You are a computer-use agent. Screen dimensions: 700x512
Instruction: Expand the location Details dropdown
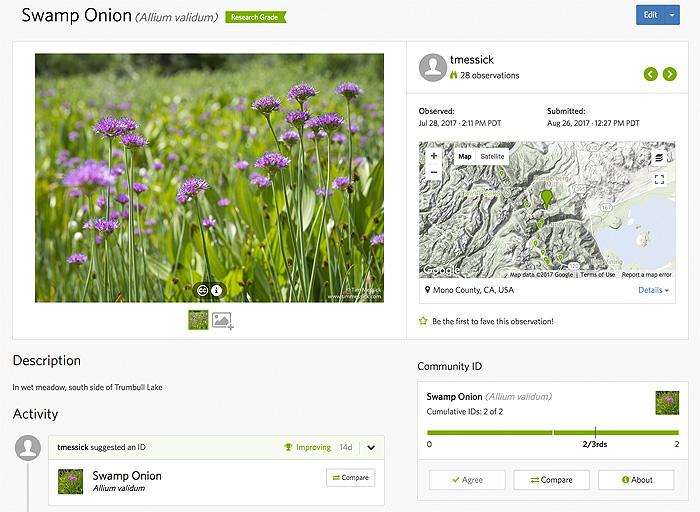click(x=653, y=290)
